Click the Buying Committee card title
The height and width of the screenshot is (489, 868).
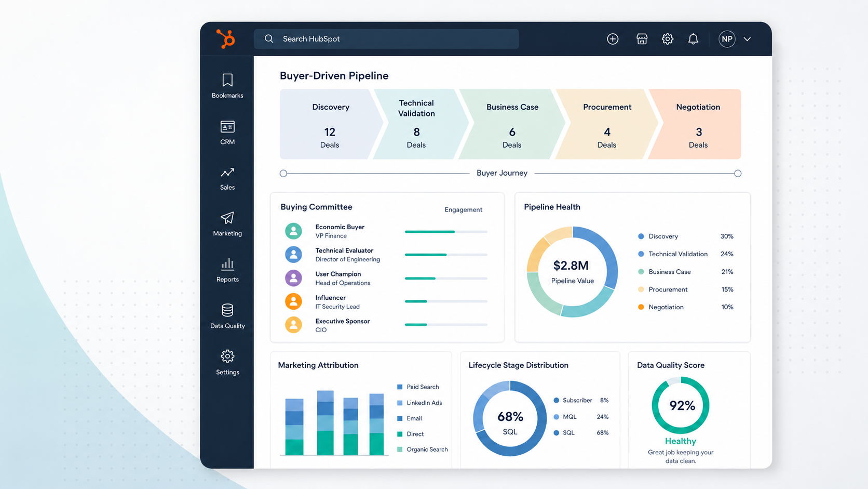tap(316, 207)
